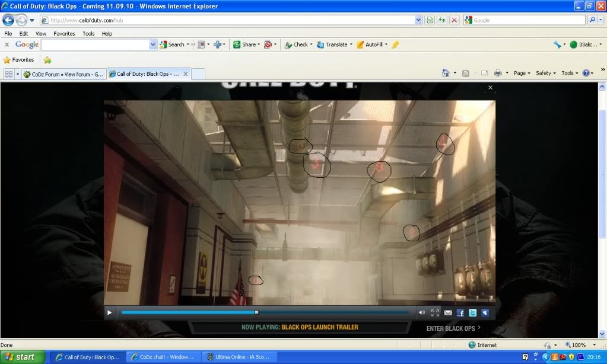
Task: Click Add to Favorites Bar star icon
Action: pos(47,60)
